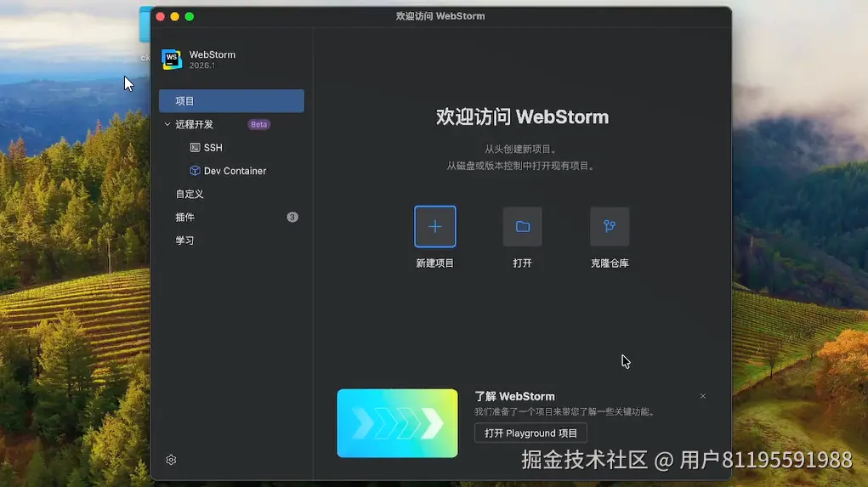The height and width of the screenshot is (487, 868).
Task: Click the SSH terminal icon
Action: tap(195, 147)
